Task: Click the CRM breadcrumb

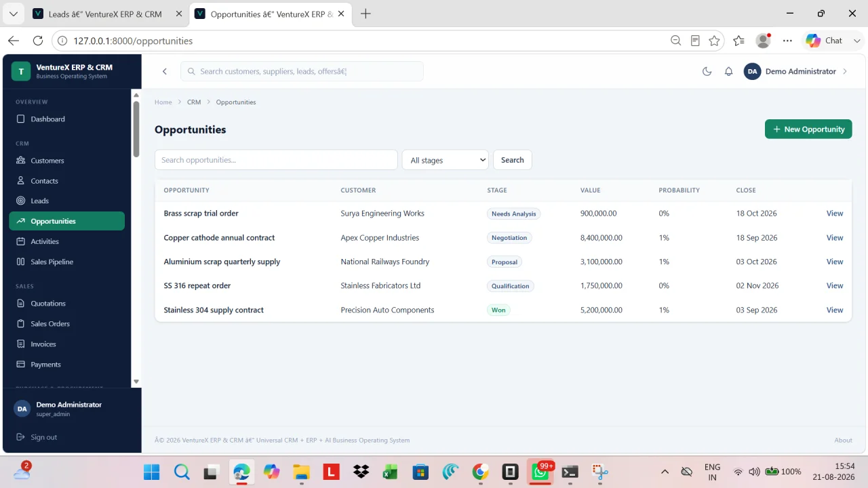Action: 194,102
